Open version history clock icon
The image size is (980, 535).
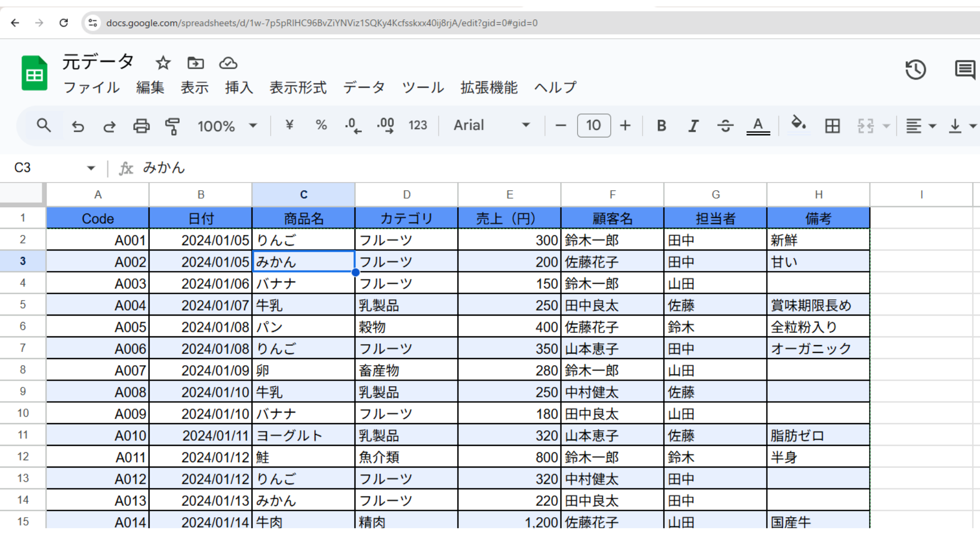[x=916, y=70]
